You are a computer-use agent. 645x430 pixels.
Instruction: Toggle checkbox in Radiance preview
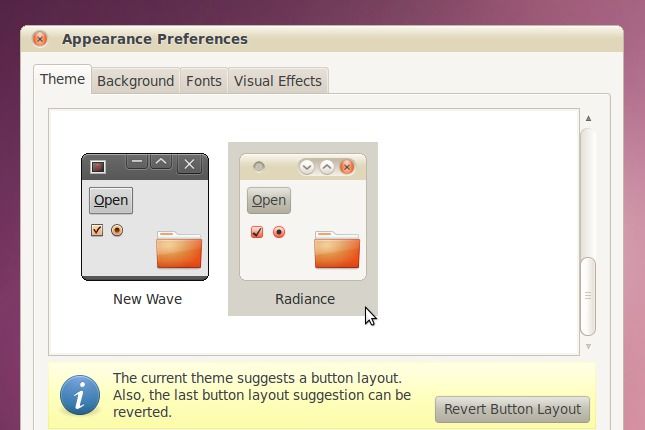257,232
